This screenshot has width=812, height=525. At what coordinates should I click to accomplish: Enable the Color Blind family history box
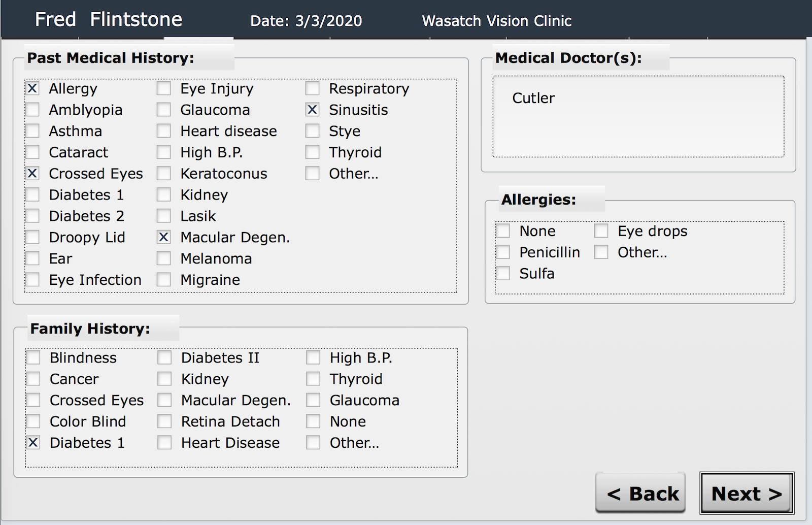(33, 421)
